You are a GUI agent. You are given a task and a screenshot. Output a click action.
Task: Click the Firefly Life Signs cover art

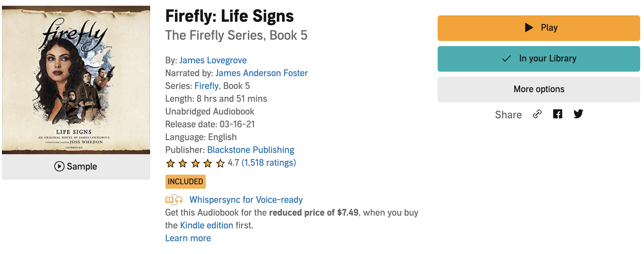pos(76,80)
